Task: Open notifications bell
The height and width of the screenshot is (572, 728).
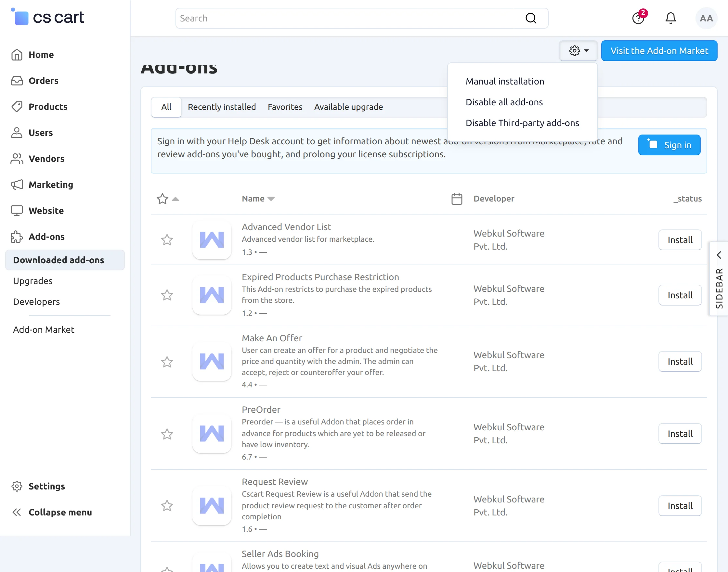Action: [x=671, y=18]
